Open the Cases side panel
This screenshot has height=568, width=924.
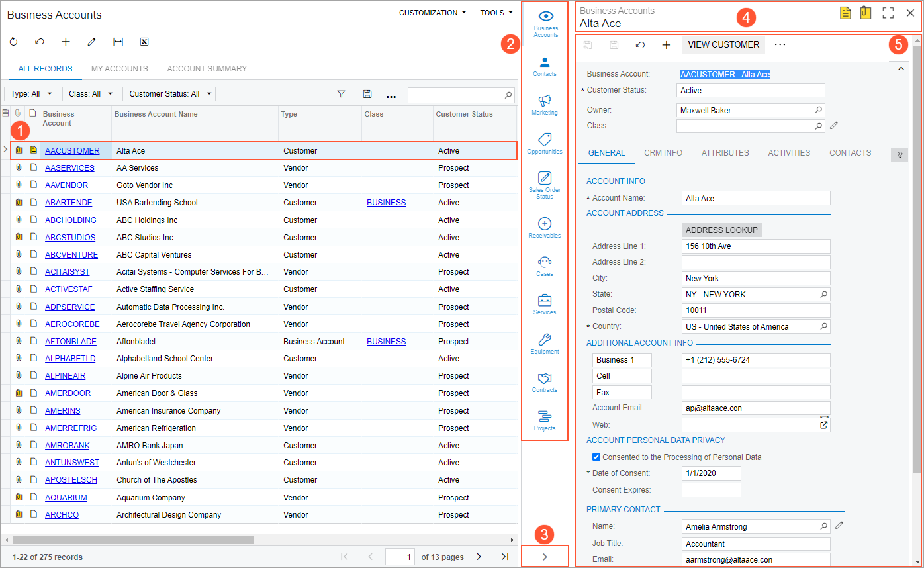click(545, 265)
